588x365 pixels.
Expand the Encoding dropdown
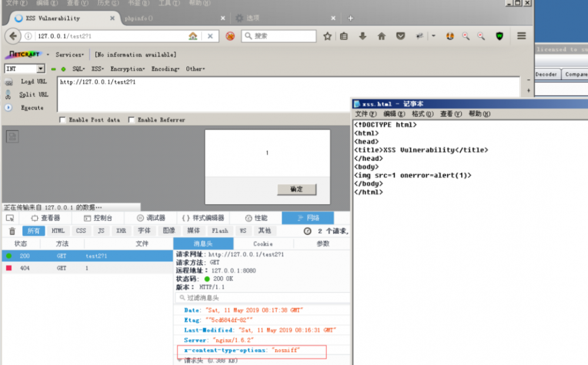click(165, 69)
